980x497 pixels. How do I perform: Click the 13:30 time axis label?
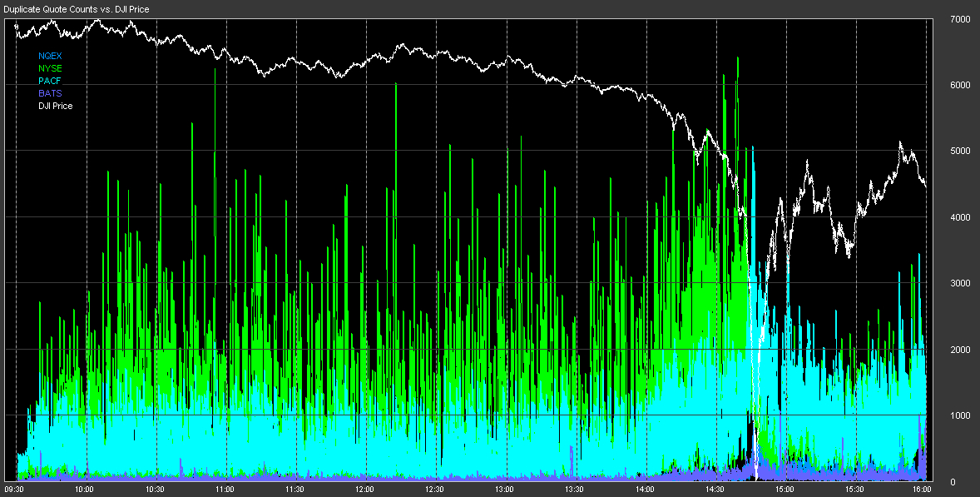[x=577, y=490]
